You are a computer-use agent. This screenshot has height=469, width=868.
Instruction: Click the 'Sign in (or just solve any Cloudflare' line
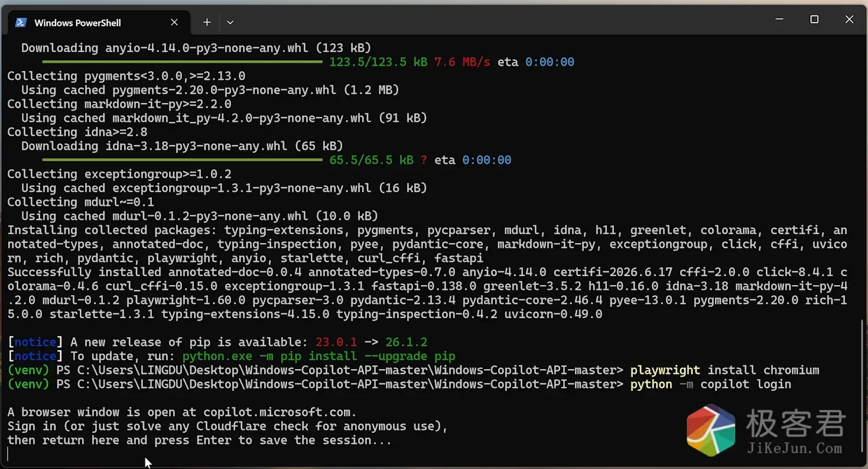point(227,426)
